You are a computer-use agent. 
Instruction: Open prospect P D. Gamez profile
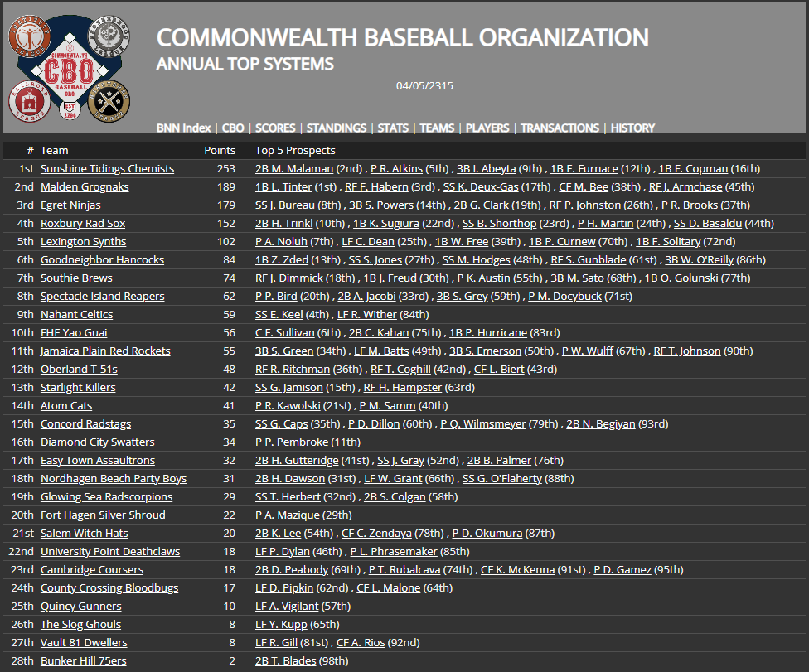pos(622,569)
